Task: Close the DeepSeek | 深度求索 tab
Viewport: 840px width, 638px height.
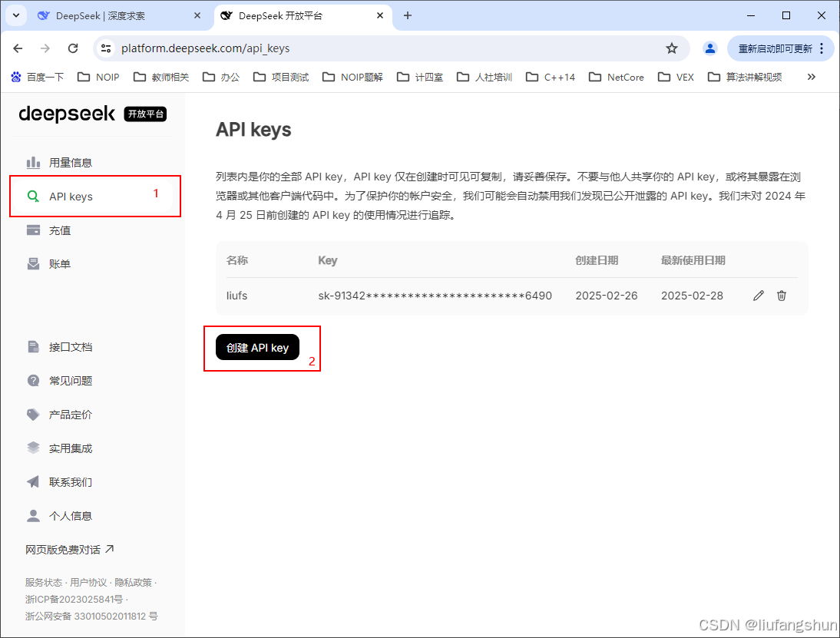Action: coord(197,15)
